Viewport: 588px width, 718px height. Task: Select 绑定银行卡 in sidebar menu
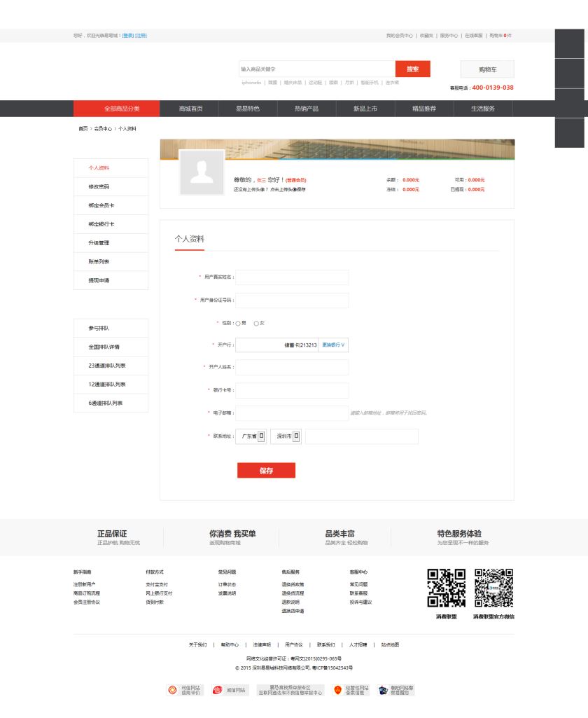pos(111,224)
